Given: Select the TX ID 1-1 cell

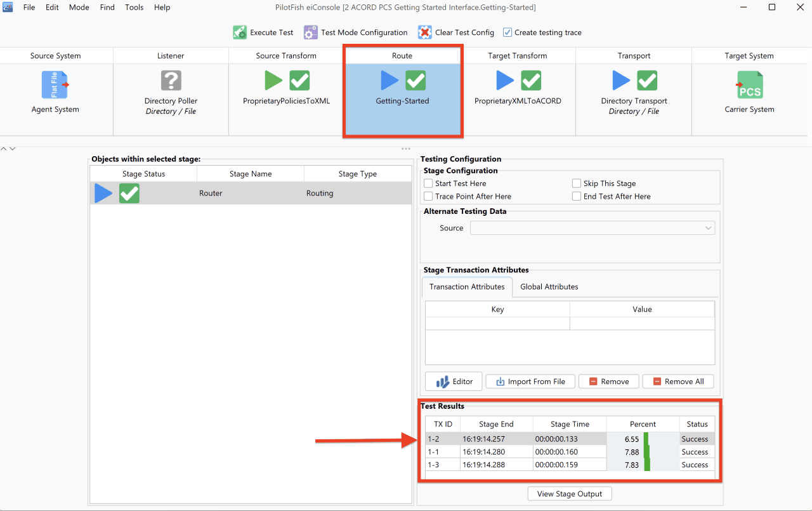Looking at the screenshot, I should [x=443, y=452].
